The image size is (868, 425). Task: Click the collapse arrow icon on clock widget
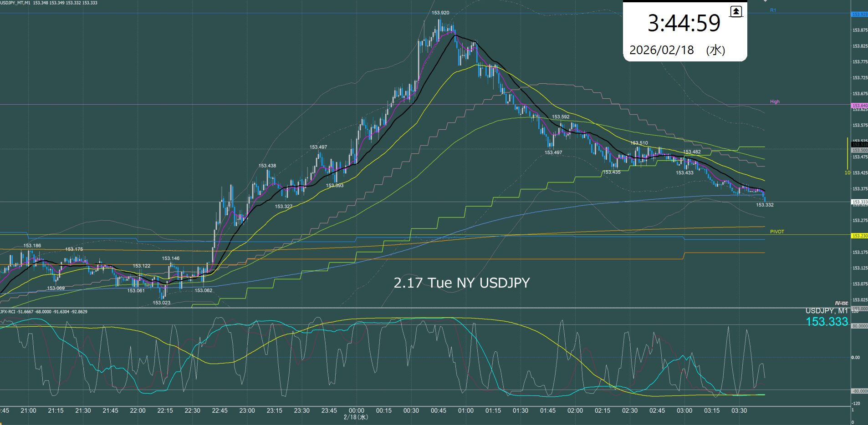pyautogui.click(x=736, y=12)
